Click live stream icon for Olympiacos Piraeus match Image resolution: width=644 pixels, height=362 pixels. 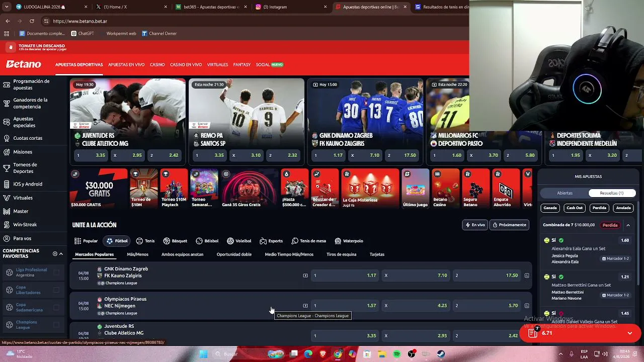point(305,306)
